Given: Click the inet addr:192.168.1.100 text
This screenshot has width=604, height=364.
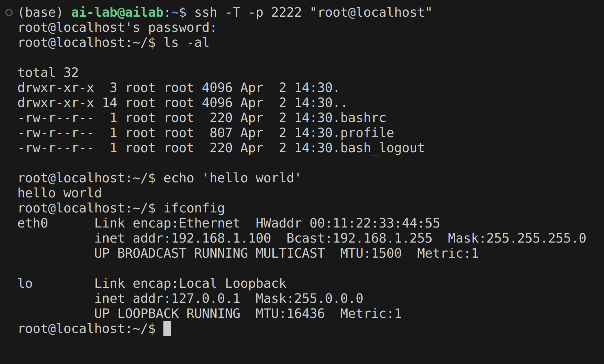Looking at the screenshot, I should pyautogui.click(x=183, y=238).
